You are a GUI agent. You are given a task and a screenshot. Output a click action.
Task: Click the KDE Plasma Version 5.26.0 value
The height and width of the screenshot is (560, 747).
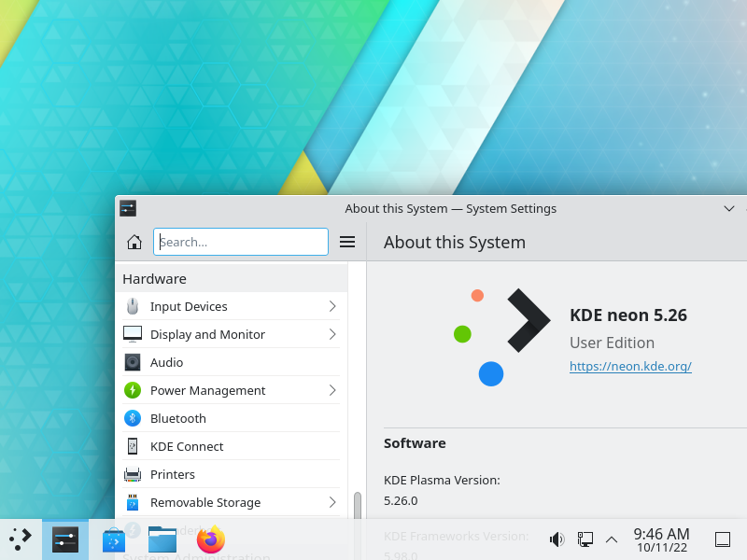coord(401,500)
